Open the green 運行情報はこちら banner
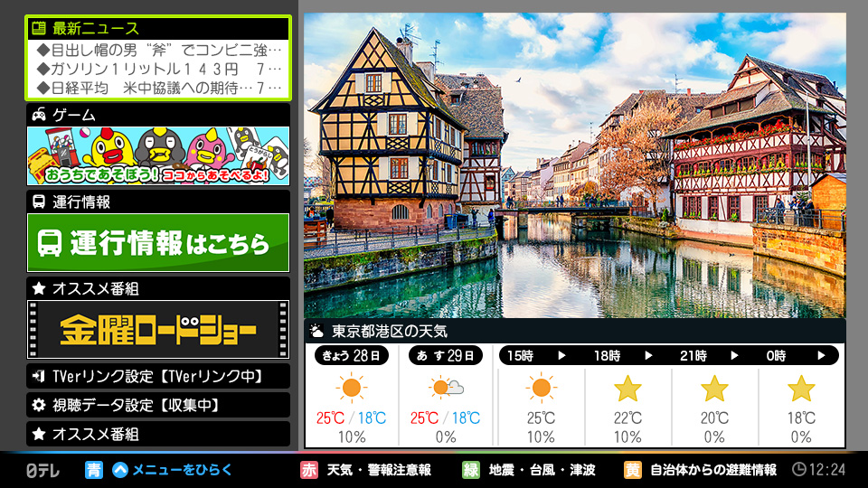The width and height of the screenshot is (868, 488). [x=158, y=242]
